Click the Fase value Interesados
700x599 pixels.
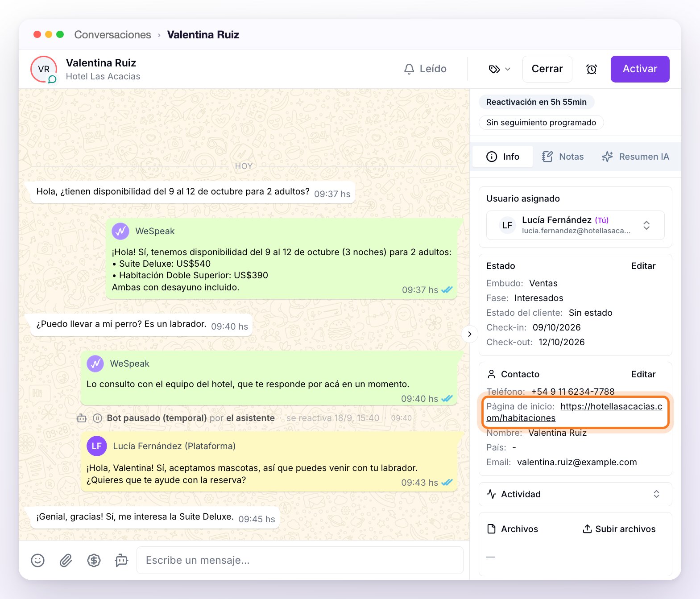539,298
